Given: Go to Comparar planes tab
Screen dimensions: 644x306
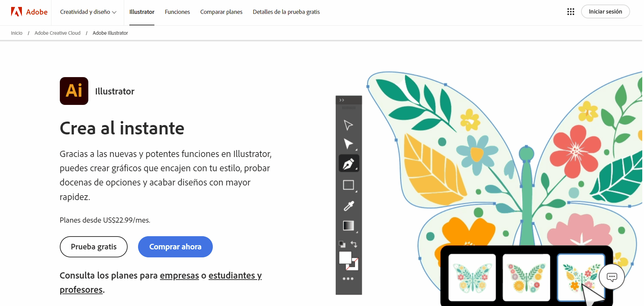Looking at the screenshot, I should [x=221, y=12].
